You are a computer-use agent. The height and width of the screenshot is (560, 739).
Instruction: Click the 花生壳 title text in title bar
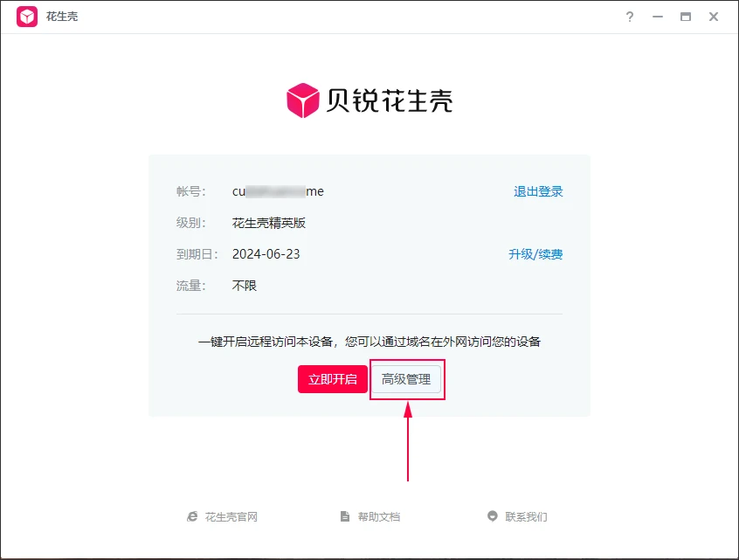(62, 17)
